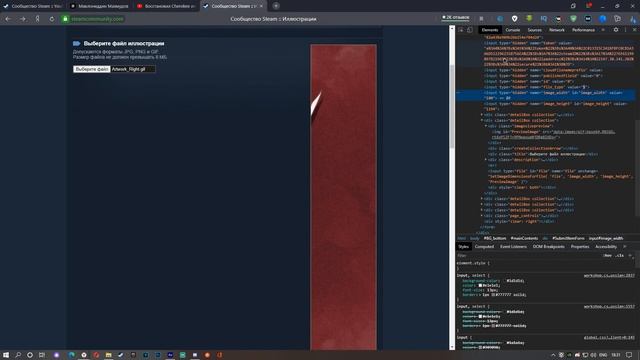Image resolution: width=640 pixels, height=360 pixels.
Task: Toggle the DevTools device toolbar icon
Action: coord(470,30)
